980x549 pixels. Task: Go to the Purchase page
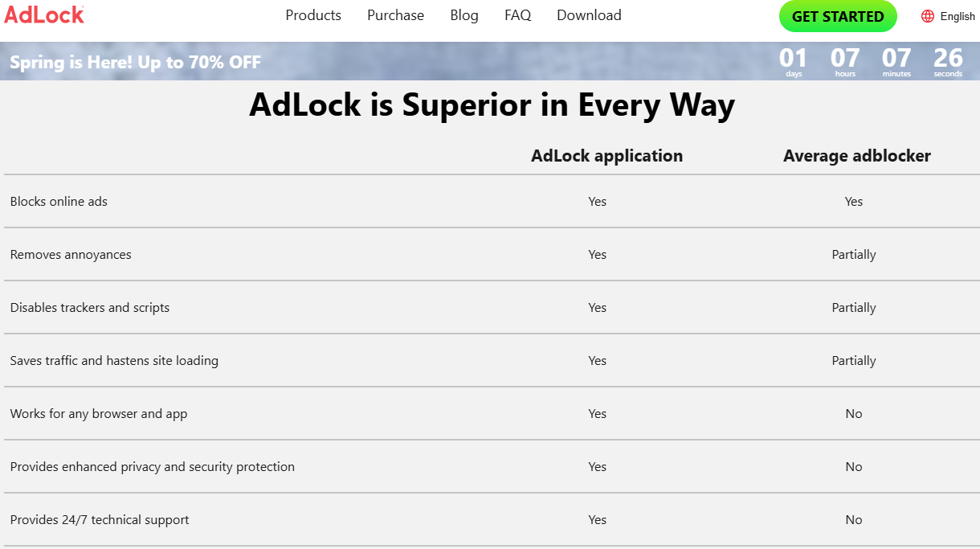(395, 15)
